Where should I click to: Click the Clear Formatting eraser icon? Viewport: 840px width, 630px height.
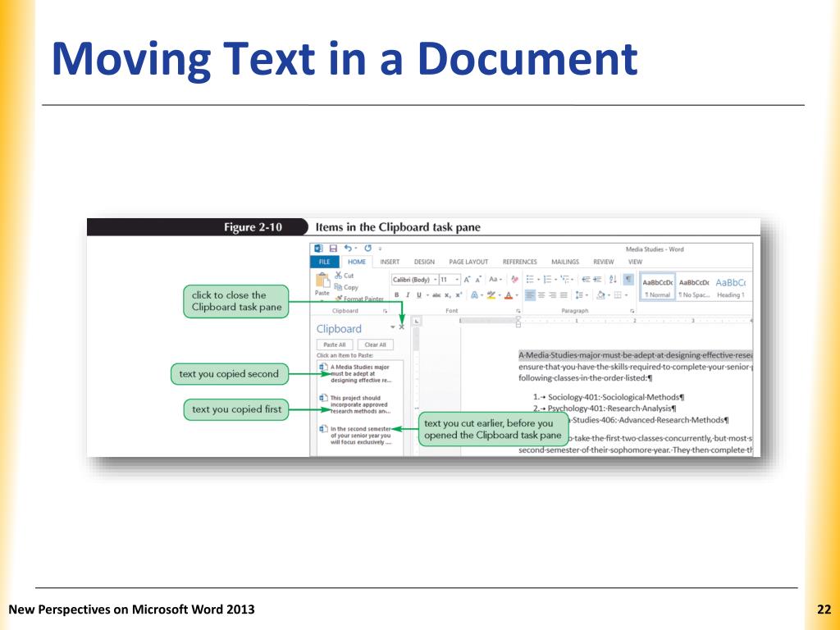point(514,280)
